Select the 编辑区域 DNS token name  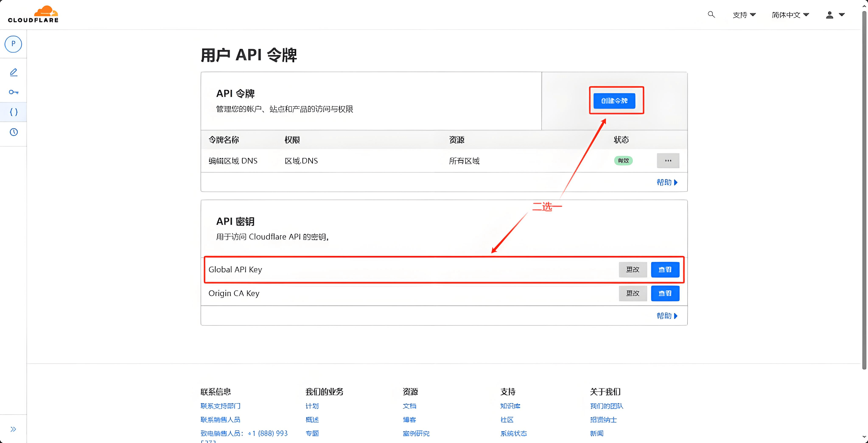[x=233, y=161]
